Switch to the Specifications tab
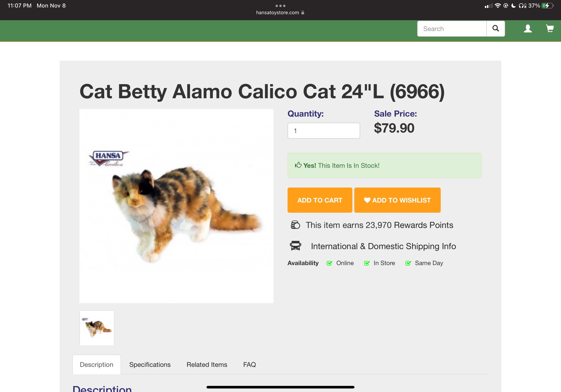 coord(150,364)
